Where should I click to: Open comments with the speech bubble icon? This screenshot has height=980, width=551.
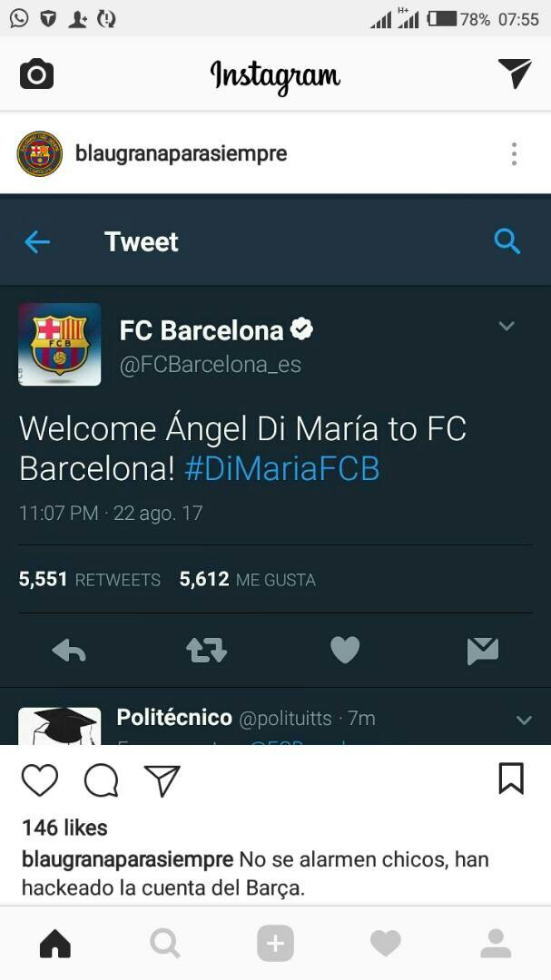tap(102, 780)
